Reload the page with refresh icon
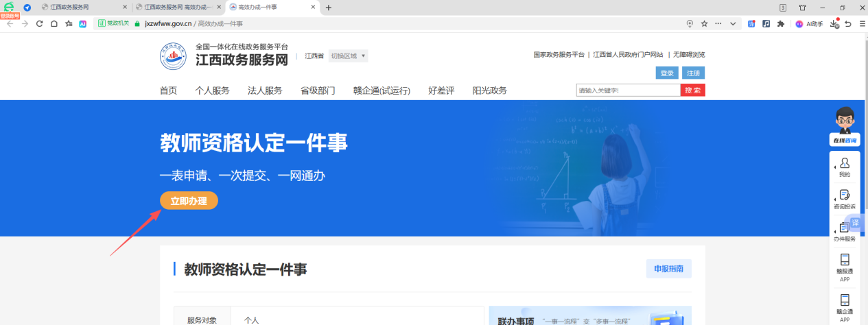The height and width of the screenshot is (325, 868). click(39, 23)
